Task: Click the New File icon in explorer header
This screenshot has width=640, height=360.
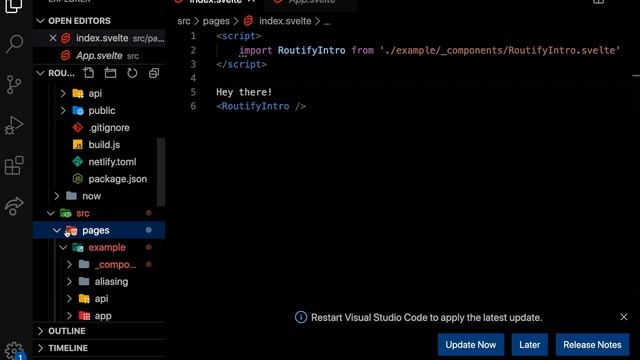Action: point(89,73)
